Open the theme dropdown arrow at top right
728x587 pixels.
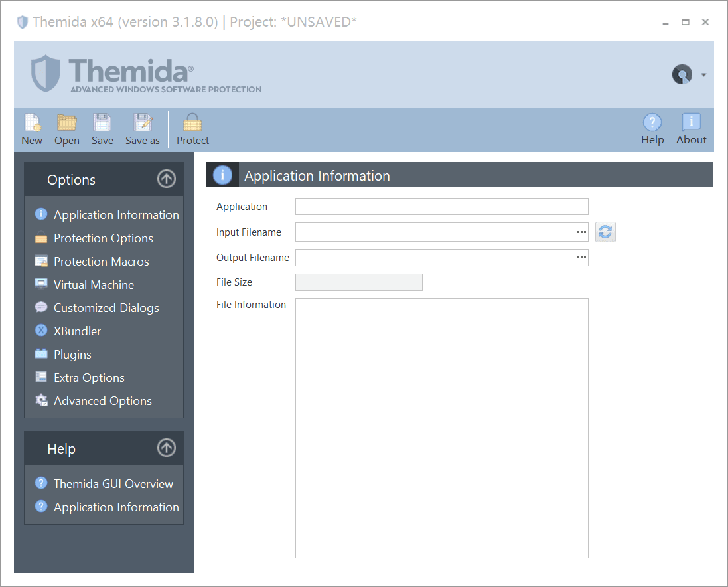click(703, 75)
